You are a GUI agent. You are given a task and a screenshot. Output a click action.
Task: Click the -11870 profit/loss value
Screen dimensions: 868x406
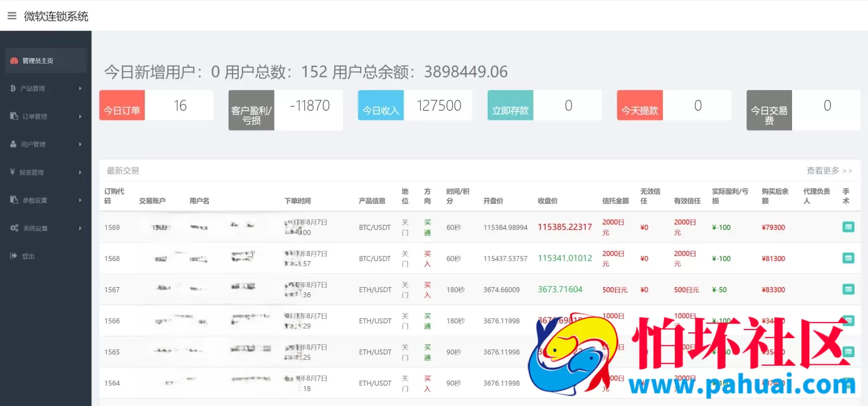coord(309,106)
